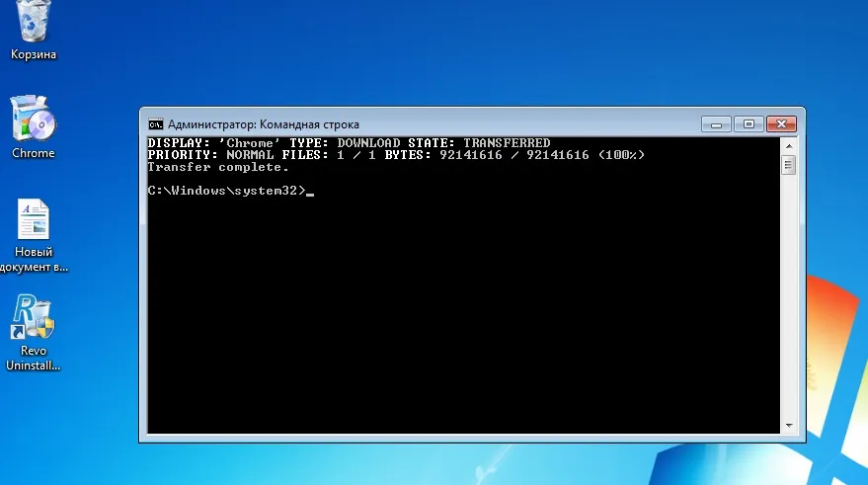
Task: Click the Новый документ в... label
Action: pyautogui.click(x=34, y=259)
